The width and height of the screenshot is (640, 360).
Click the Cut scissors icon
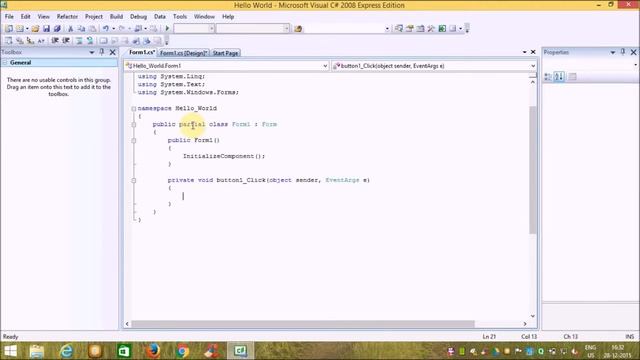coord(70,29)
